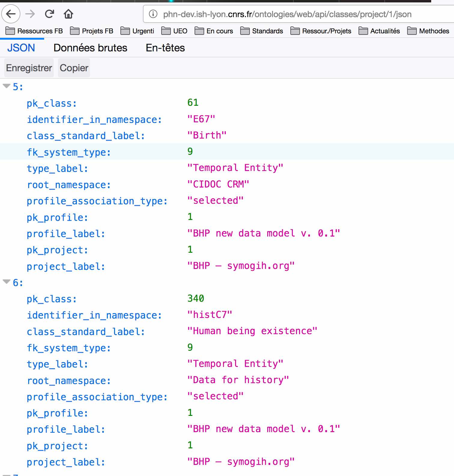This screenshot has height=476, width=454.
Task: Click the Enregistrer button
Action: click(x=29, y=68)
